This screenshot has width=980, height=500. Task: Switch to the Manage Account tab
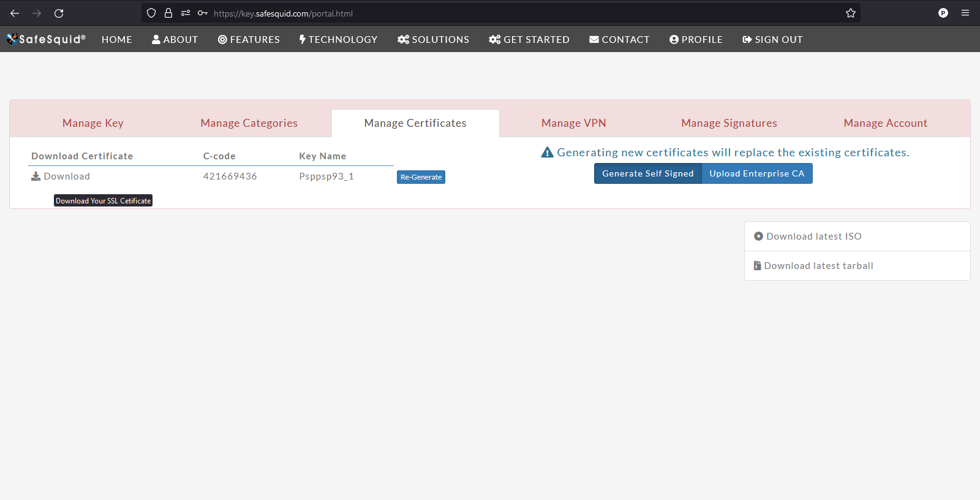[x=886, y=123]
